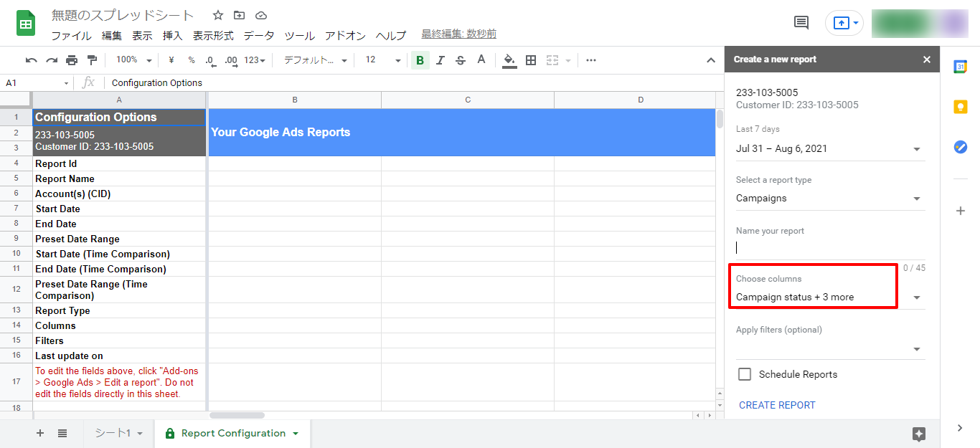This screenshot has width=980, height=448.
Task: Select the Report Type cell
Action: coord(119,310)
